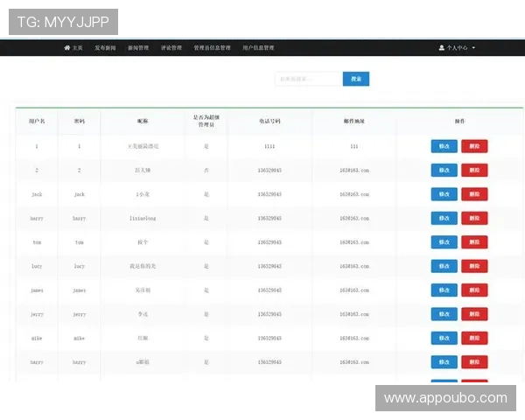Viewport: 525px width, 420px height.
Task: Select the username cell tom
Action: click(x=37, y=242)
